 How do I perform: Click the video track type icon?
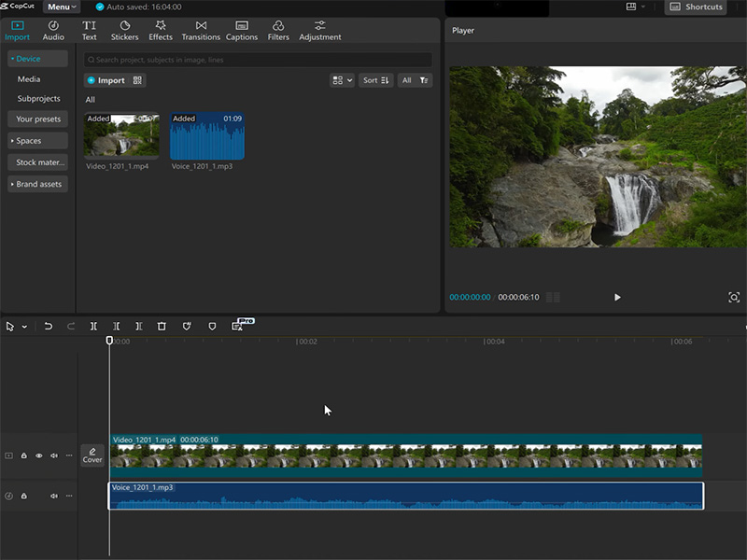click(x=8, y=455)
